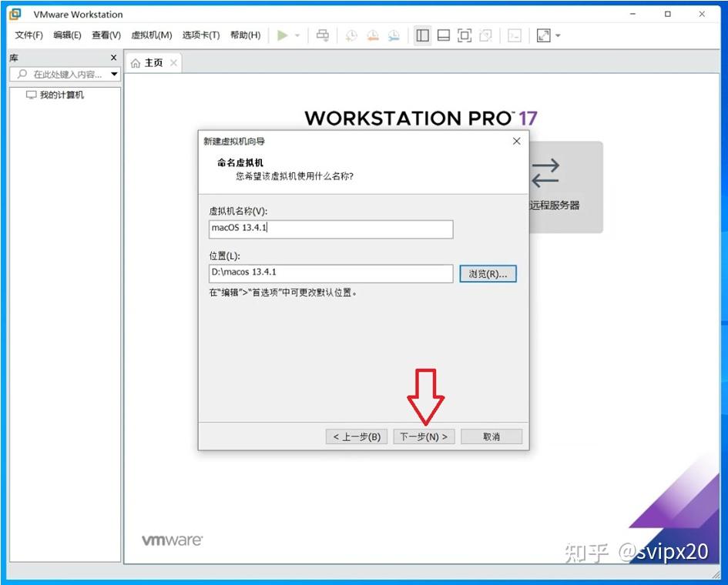Open the 虚拟机(M) menu
Screen dimensions: 728x585
pos(151,35)
